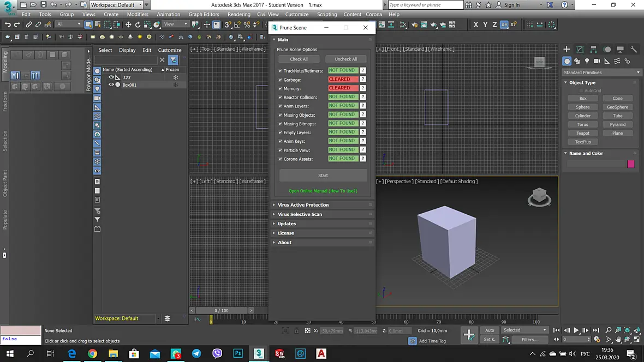Open Photoshop from the taskbar
Image resolution: width=644 pixels, height=362 pixels.
click(x=238, y=353)
